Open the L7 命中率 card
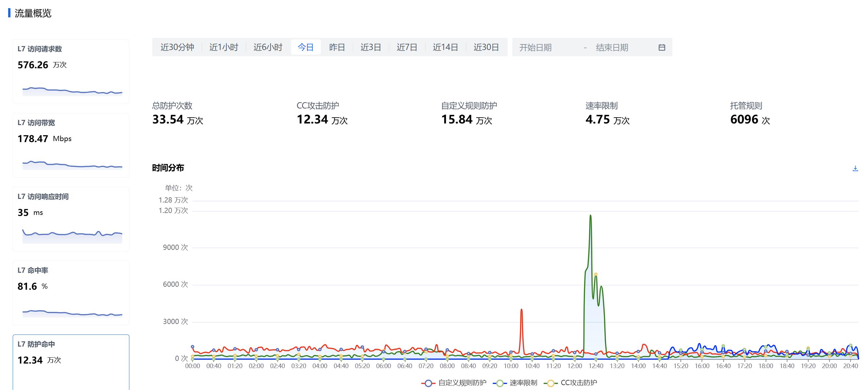This screenshot has width=868, height=390. click(71, 293)
